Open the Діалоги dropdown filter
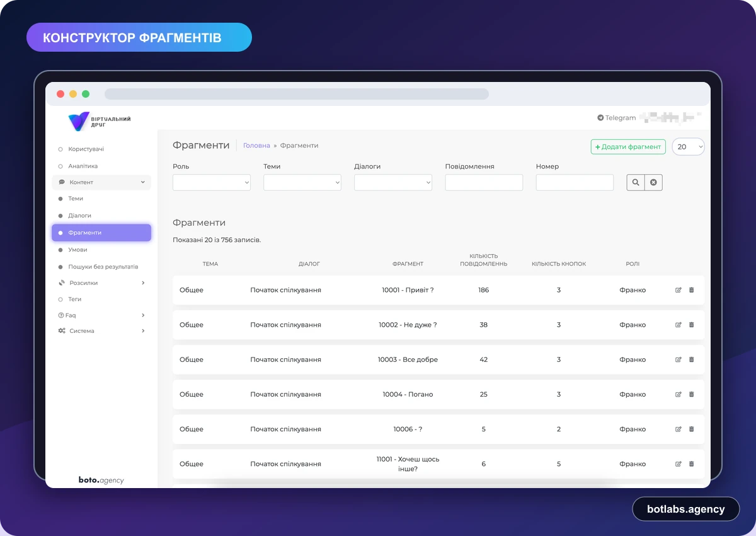 [x=393, y=182]
